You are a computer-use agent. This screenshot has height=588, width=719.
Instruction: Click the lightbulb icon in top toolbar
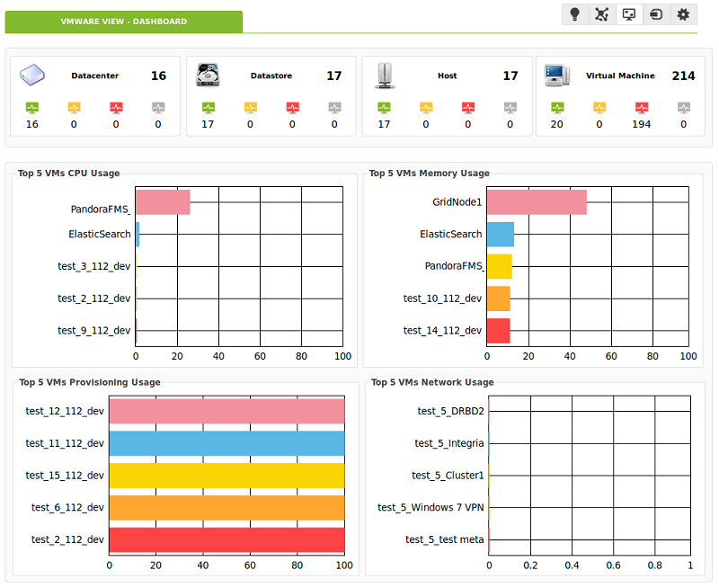click(575, 14)
